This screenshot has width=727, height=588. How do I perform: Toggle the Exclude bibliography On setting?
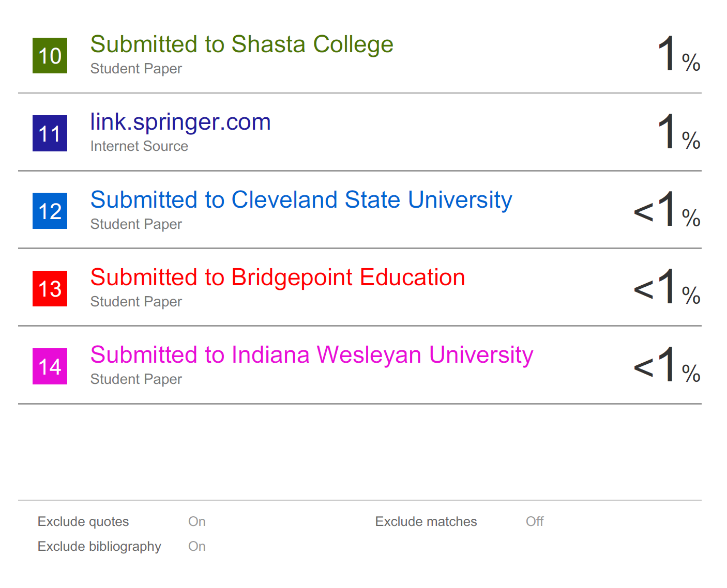click(x=197, y=546)
